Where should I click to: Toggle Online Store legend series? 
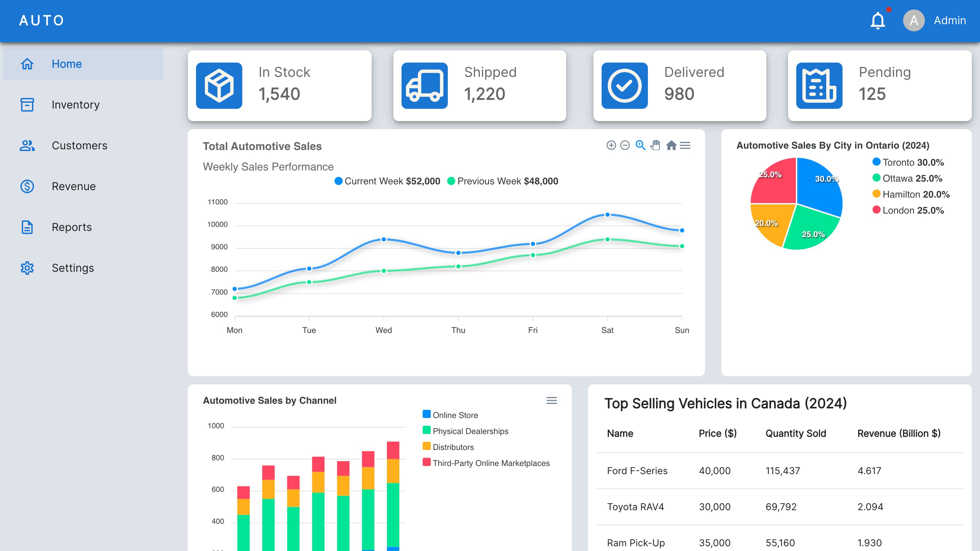tap(451, 415)
